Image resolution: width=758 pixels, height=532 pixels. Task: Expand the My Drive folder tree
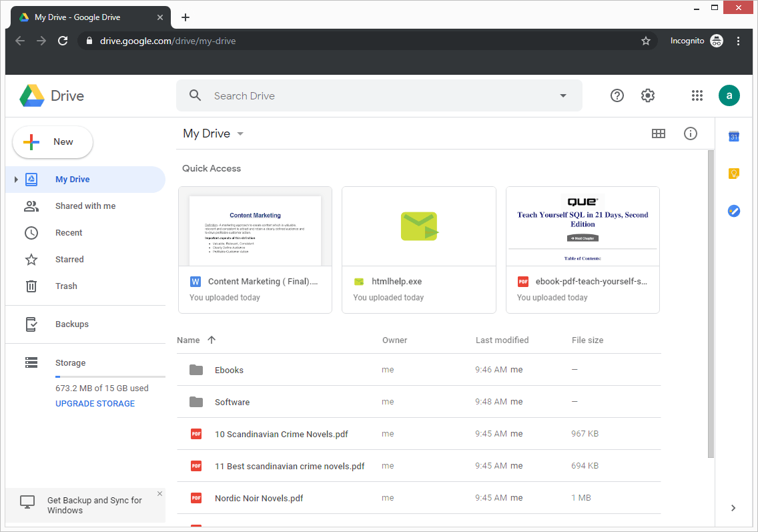[16, 180]
